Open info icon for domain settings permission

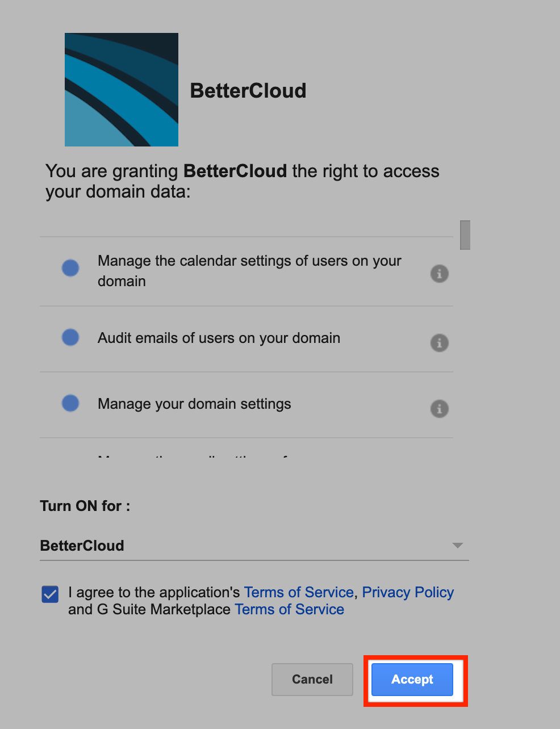coord(439,408)
